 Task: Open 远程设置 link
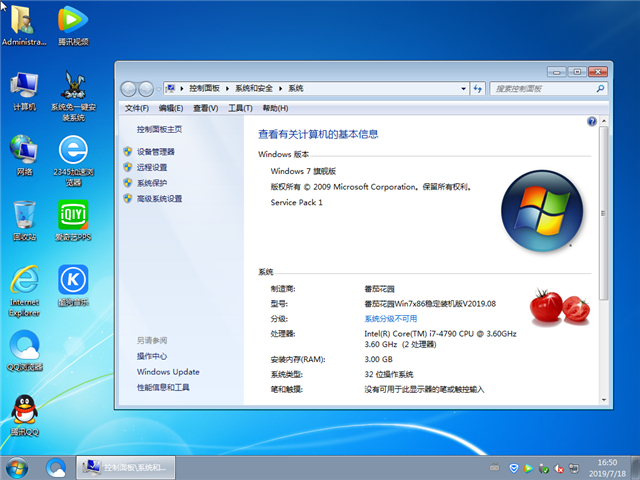click(x=152, y=167)
